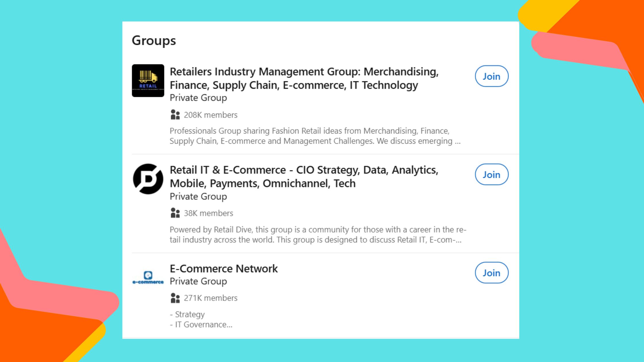Click the RETAIL truck logo thumbnail
Image resolution: width=644 pixels, height=362 pixels.
tap(148, 80)
